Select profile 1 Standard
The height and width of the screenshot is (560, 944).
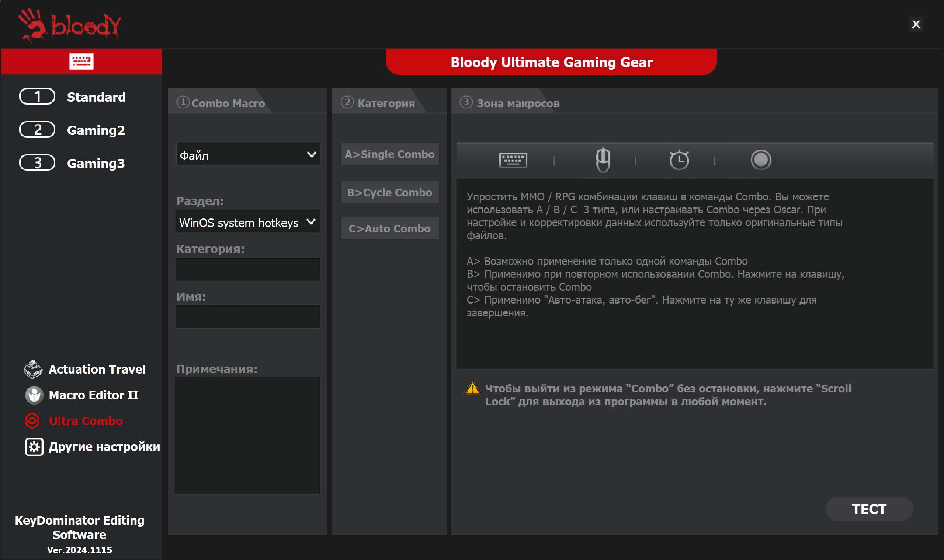(37, 97)
